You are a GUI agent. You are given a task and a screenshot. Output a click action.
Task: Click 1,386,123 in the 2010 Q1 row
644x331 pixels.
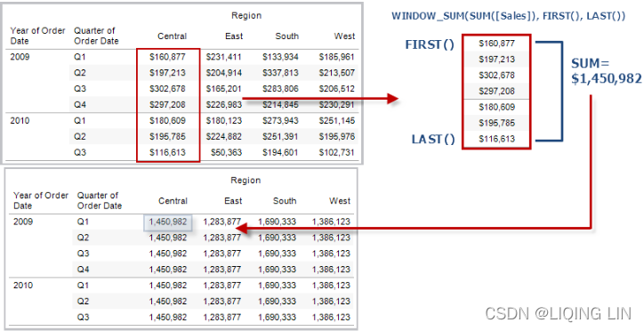pyautogui.click(x=331, y=286)
